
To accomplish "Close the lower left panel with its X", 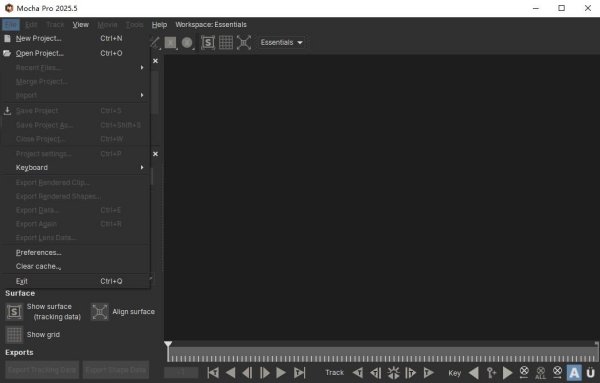I will pyautogui.click(x=155, y=154).
